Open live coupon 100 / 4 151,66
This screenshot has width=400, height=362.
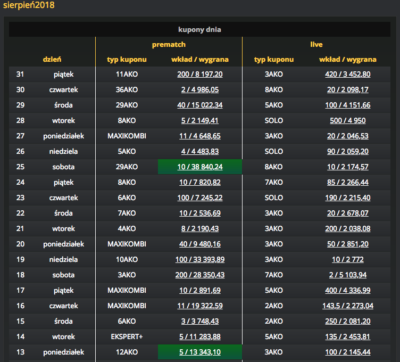(x=348, y=105)
